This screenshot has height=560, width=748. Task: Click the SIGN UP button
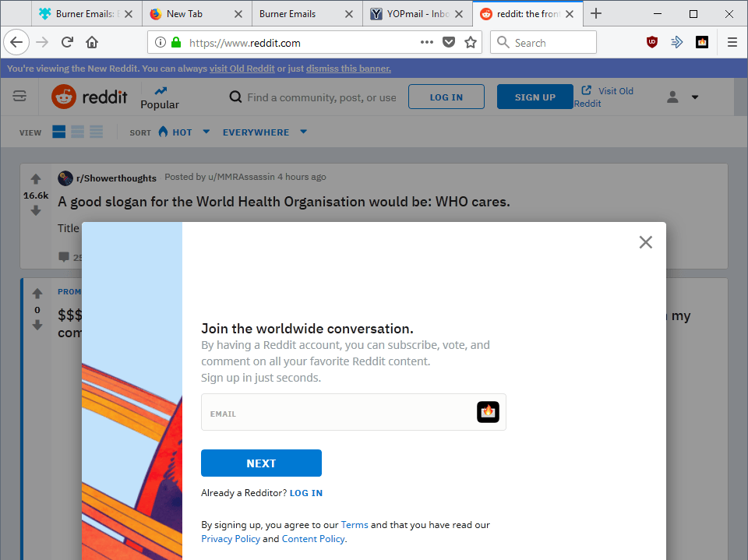[x=535, y=97]
